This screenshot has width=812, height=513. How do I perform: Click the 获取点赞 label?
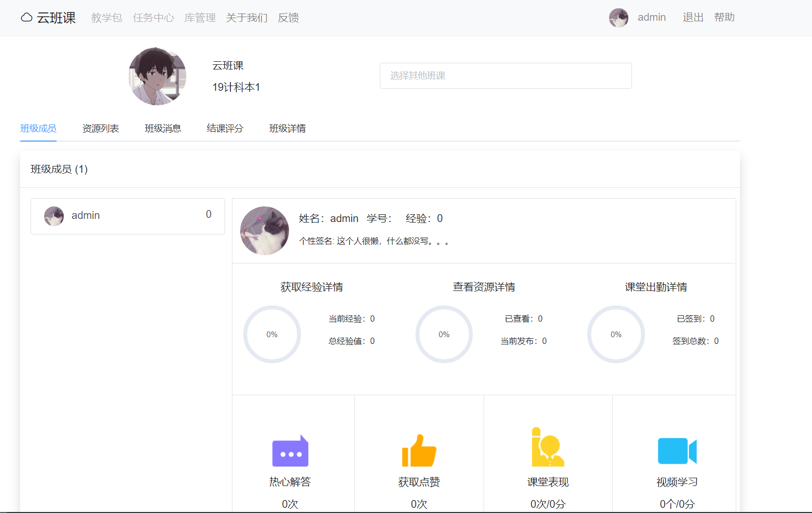point(419,482)
